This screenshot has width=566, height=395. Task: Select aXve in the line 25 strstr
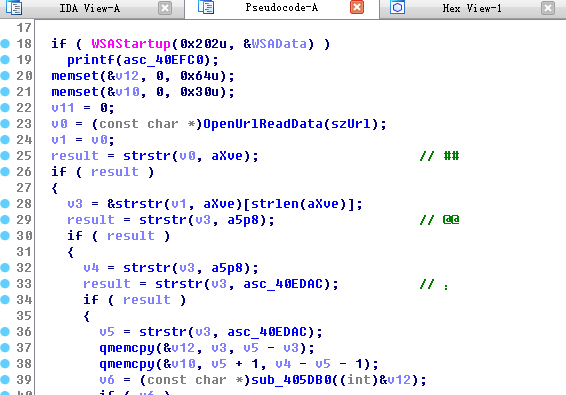coord(227,156)
